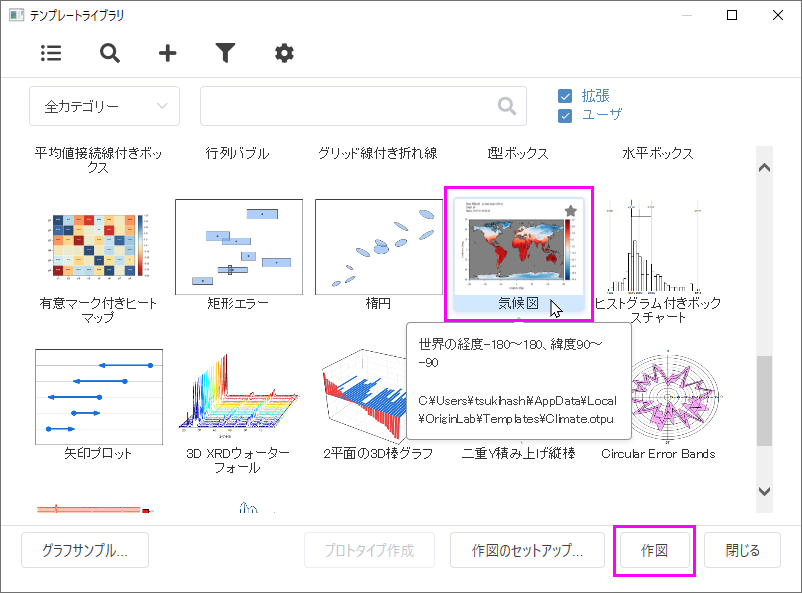Open the list view menu icon
This screenshot has height=593, width=802.
51,53
